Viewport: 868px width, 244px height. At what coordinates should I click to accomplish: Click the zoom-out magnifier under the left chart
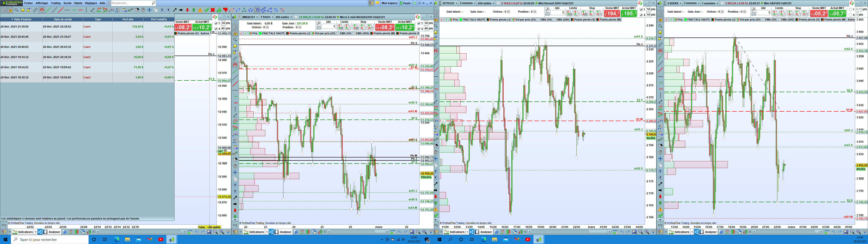pyautogui.click(x=215, y=232)
